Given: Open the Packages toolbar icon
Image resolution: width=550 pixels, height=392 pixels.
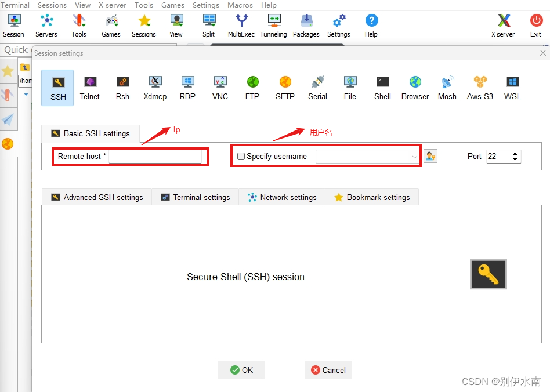Looking at the screenshot, I should (x=306, y=26).
